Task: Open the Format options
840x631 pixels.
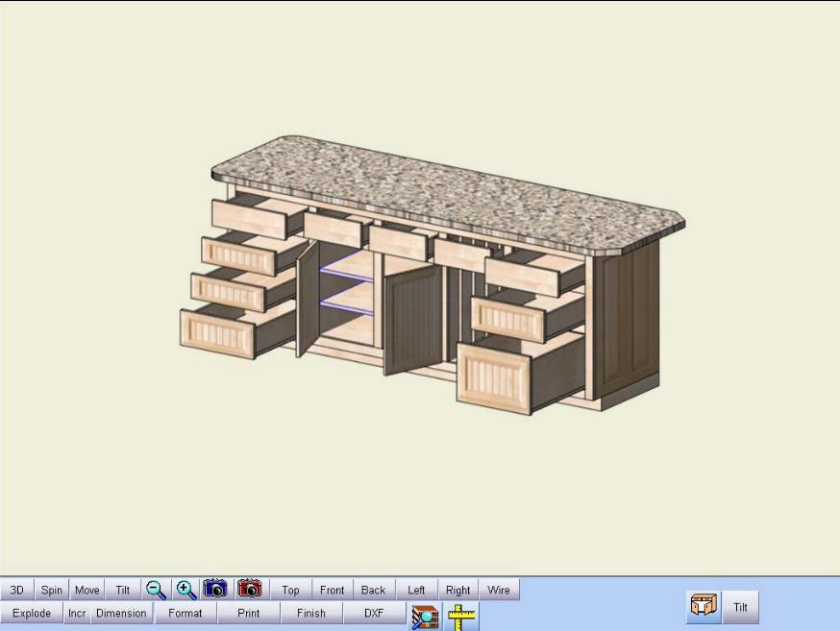Action: [185, 613]
